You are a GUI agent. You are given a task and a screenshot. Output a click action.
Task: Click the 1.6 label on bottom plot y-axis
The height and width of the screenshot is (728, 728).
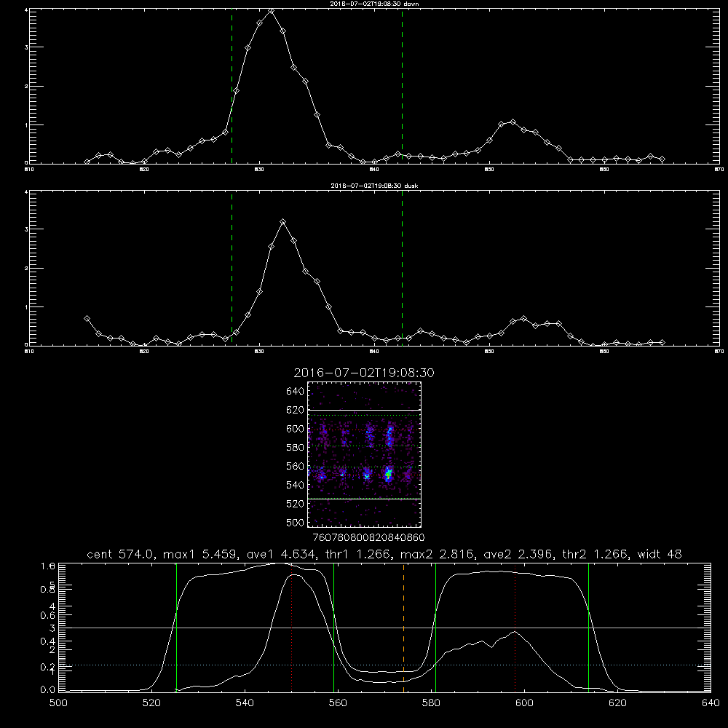tap(48, 566)
